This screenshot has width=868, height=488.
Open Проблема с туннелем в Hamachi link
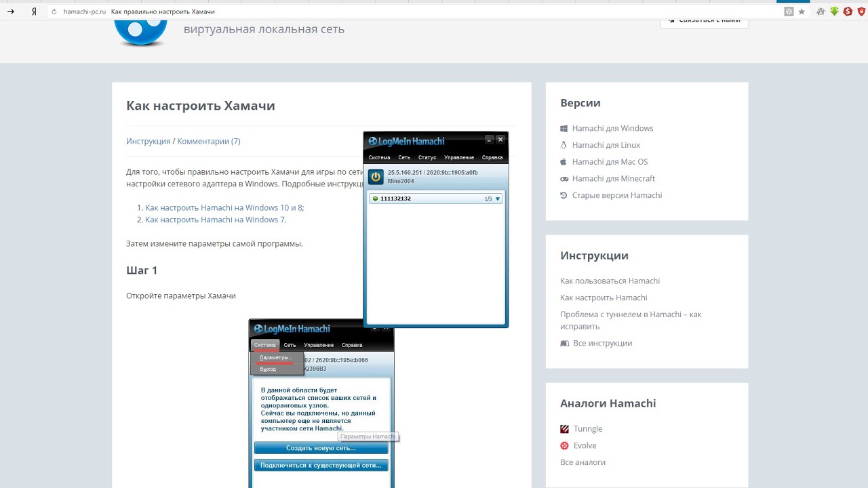(631, 320)
